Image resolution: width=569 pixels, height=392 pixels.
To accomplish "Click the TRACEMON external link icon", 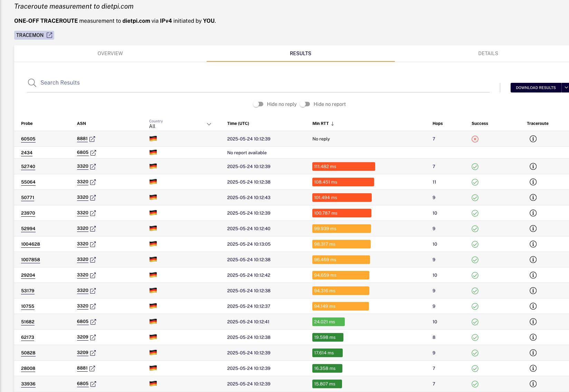I will tap(49, 35).
